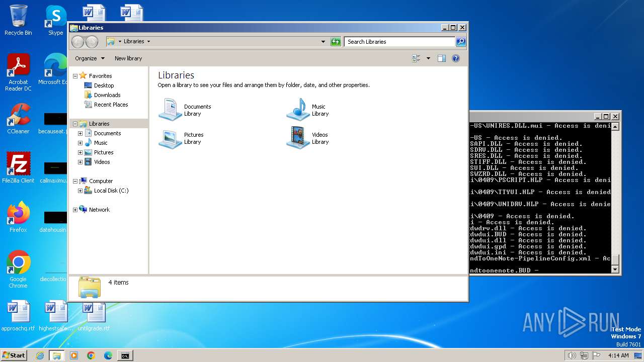Click New library button
This screenshot has width=644, height=362.
[128, 58]
